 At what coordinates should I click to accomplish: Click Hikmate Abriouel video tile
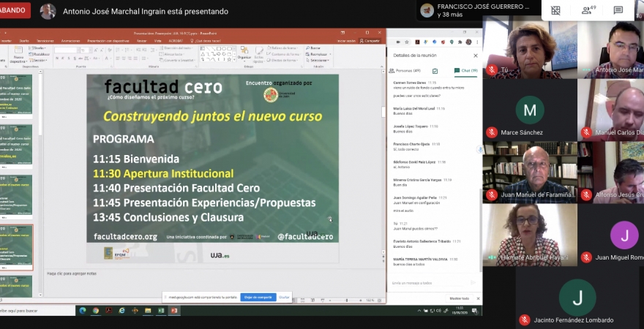[531, 235]
